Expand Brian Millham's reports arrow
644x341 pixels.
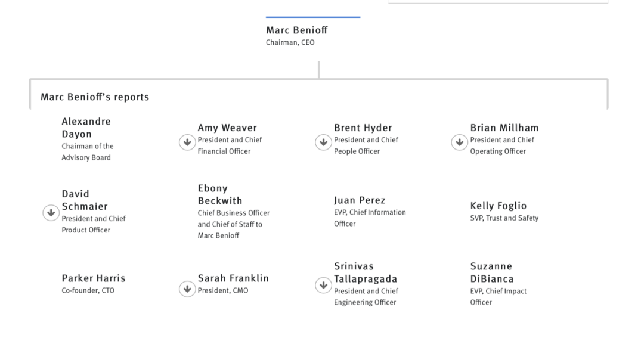460,142
